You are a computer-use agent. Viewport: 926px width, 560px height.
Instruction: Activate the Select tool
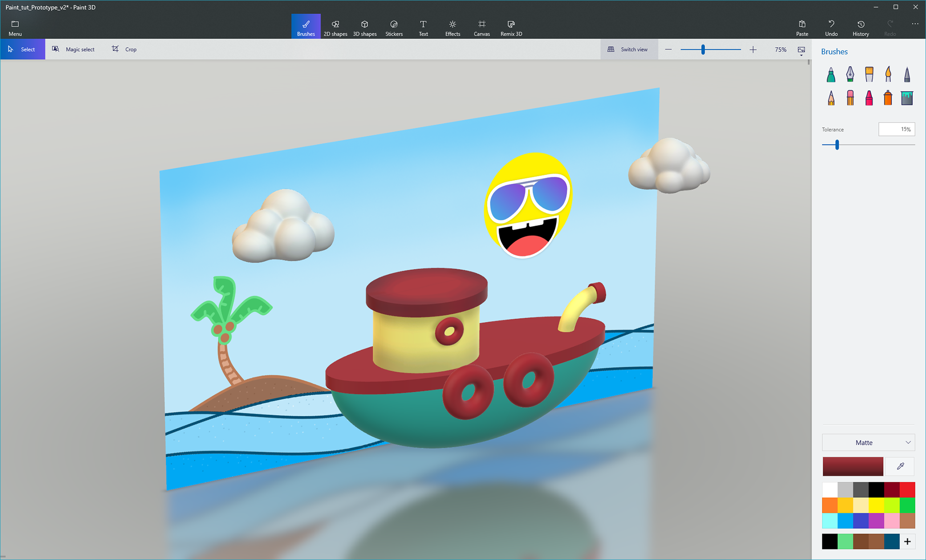(22, 49)
